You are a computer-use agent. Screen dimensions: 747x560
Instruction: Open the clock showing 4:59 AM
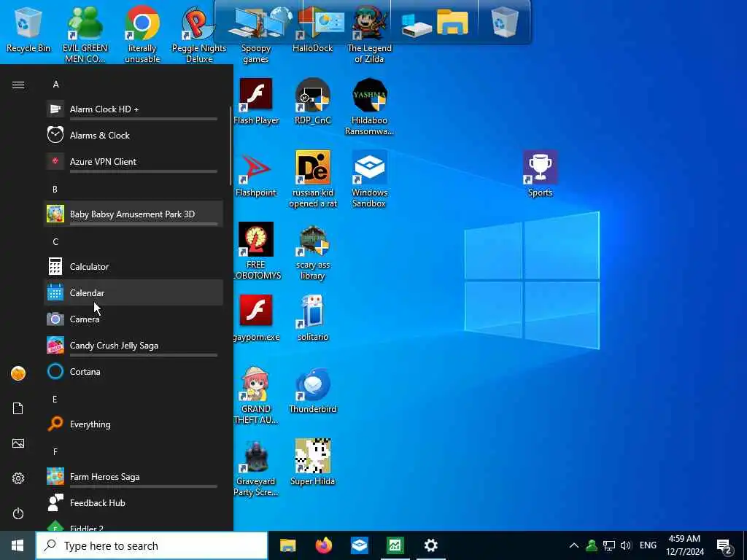684,545
